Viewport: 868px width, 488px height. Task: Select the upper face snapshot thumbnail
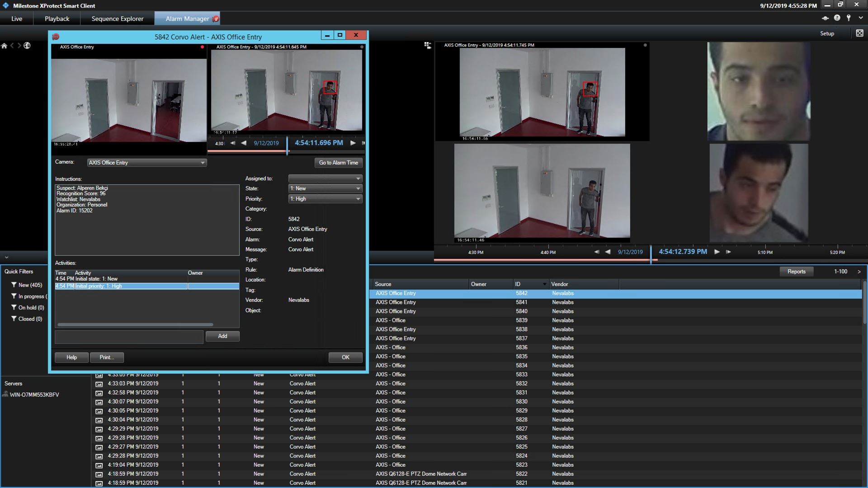(x=759, y=91)
